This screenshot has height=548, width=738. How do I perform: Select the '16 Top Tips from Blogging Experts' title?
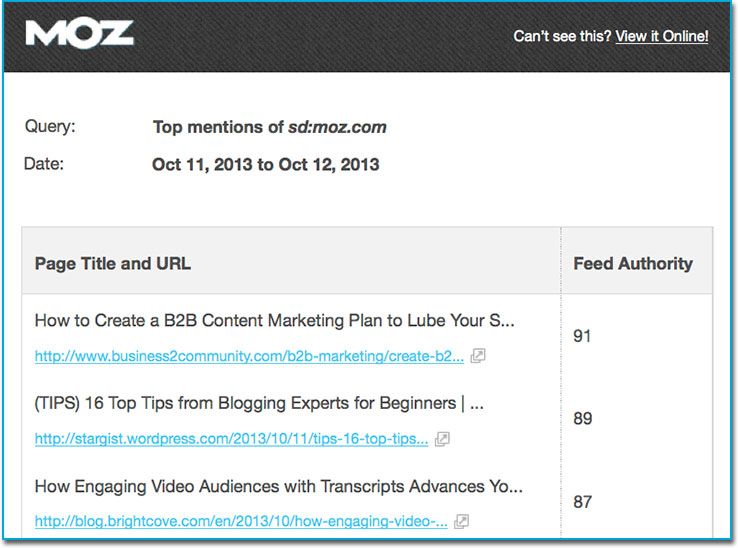pos(259,404)
